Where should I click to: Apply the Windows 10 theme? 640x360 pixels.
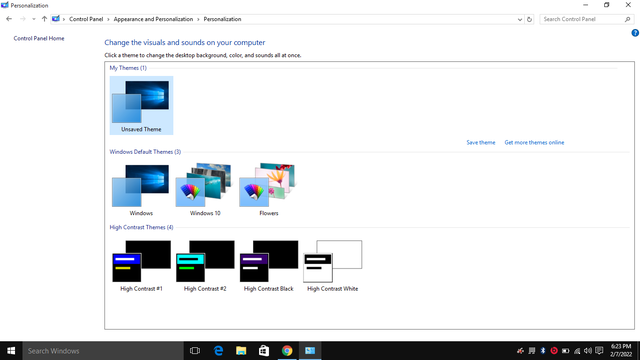click(x=205, y=190)
